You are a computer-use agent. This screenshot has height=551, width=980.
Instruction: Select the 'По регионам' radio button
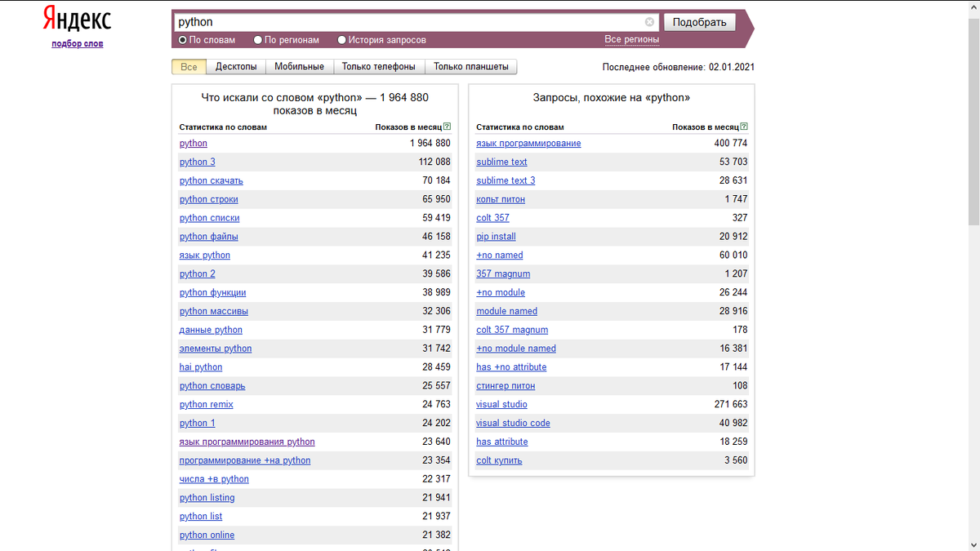(258, 39)
